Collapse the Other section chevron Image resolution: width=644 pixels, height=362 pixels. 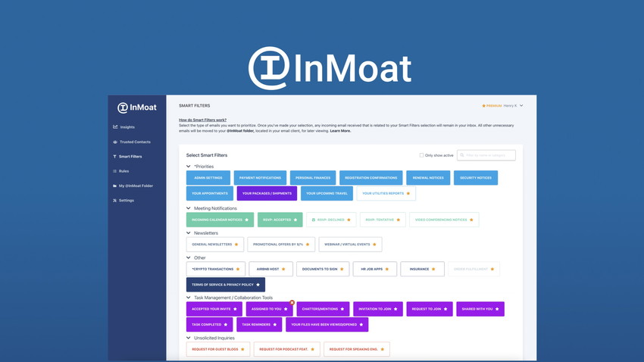pyautogui.click(x=189, y=257)
